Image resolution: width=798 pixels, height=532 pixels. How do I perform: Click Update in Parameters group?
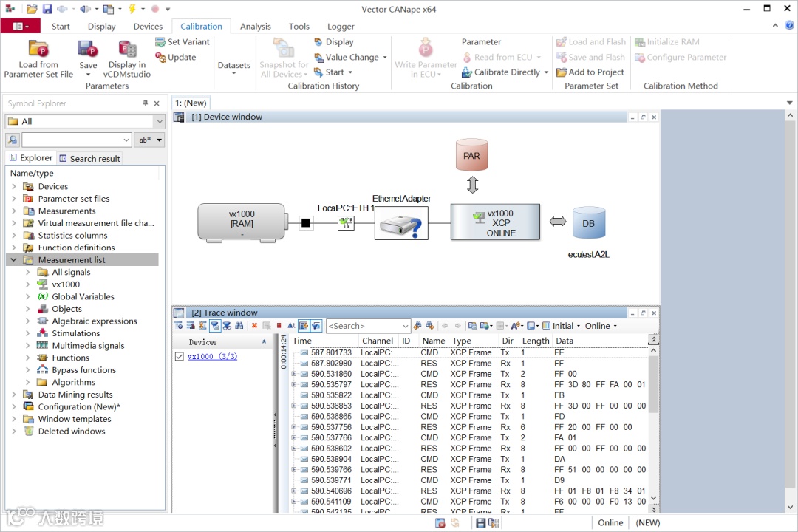tap(176, 57)
